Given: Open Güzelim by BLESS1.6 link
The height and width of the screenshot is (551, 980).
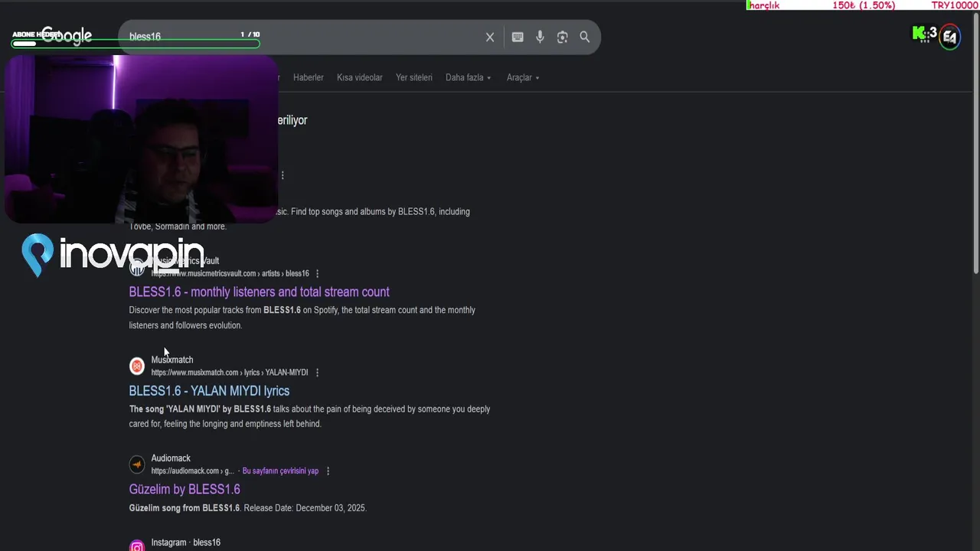Looking at the screenshot, I should pos(185,489).
